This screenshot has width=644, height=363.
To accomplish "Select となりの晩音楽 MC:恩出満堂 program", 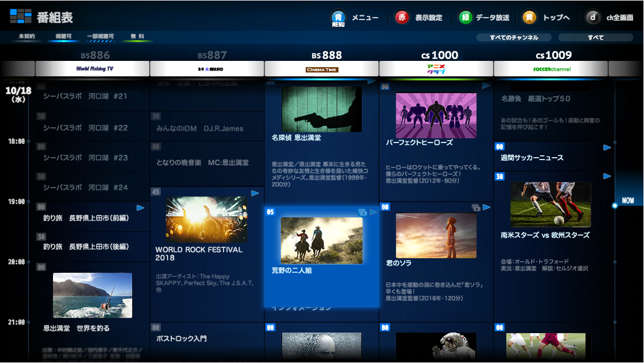I will tap(207, 163).
